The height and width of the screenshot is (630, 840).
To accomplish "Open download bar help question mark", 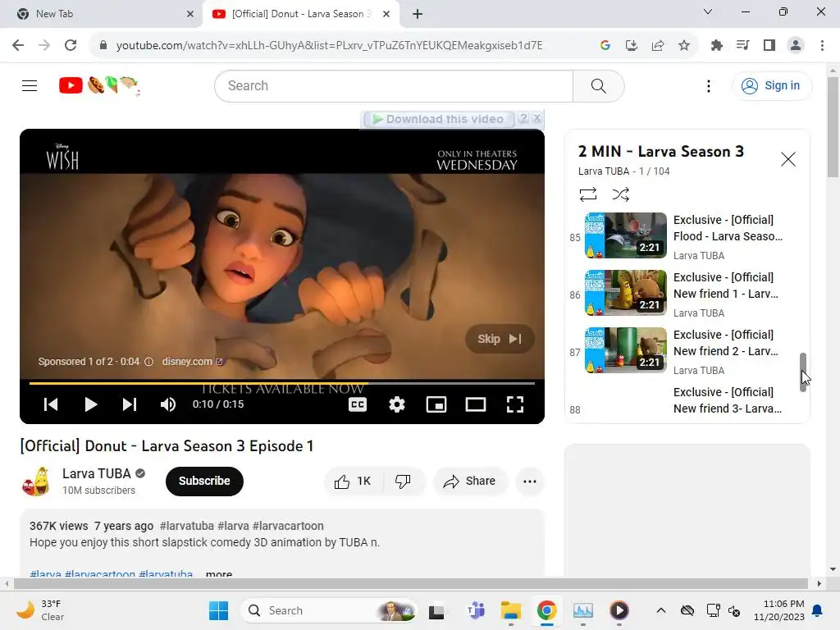I will tap(523, 118).
